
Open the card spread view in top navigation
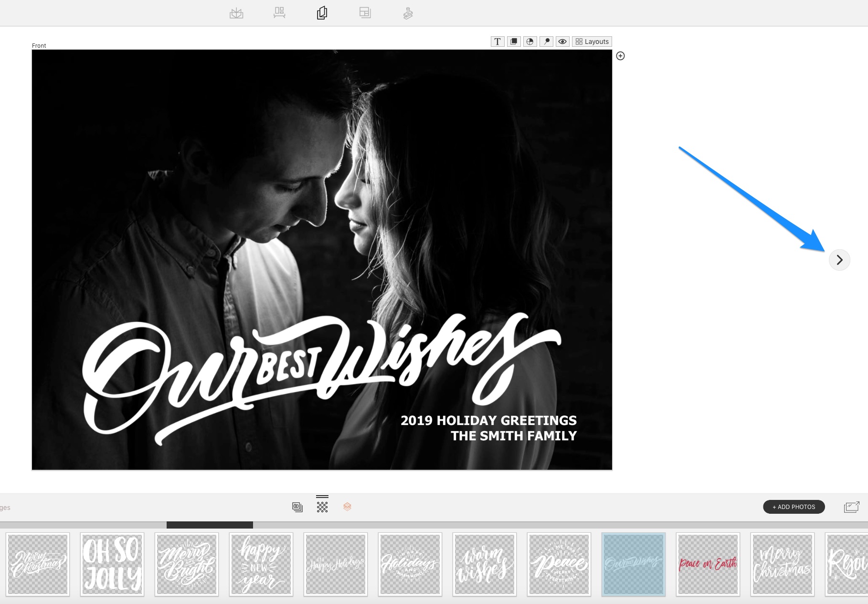[x=322, y=13]
